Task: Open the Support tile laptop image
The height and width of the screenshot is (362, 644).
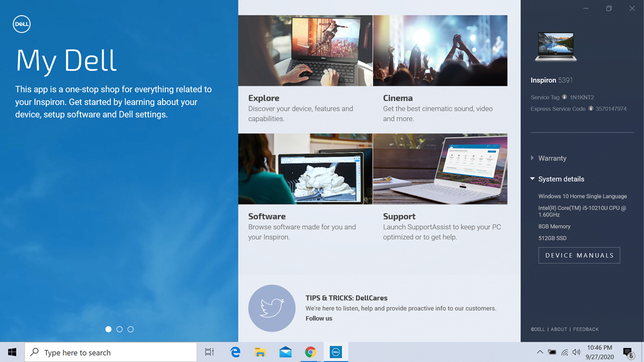Action: pyautogui.click(x=440, y=169)
